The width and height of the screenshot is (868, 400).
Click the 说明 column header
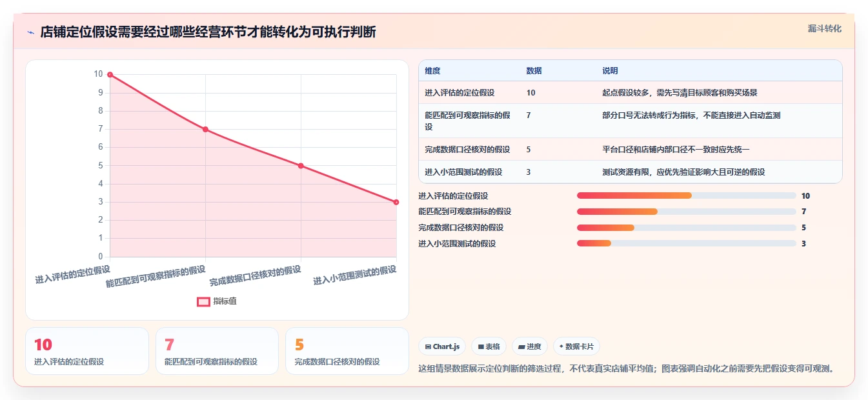tap(610, 71)
